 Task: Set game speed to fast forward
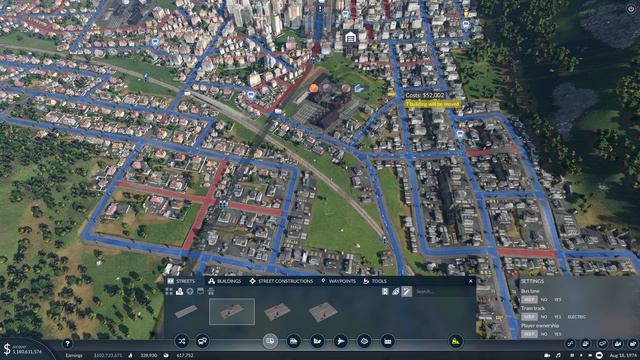591,356
